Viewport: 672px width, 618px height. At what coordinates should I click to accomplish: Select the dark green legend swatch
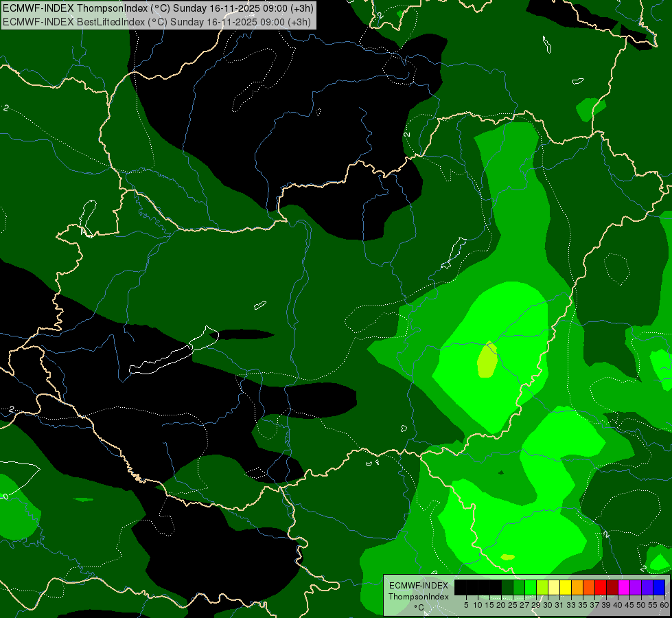tap(507, 587)
